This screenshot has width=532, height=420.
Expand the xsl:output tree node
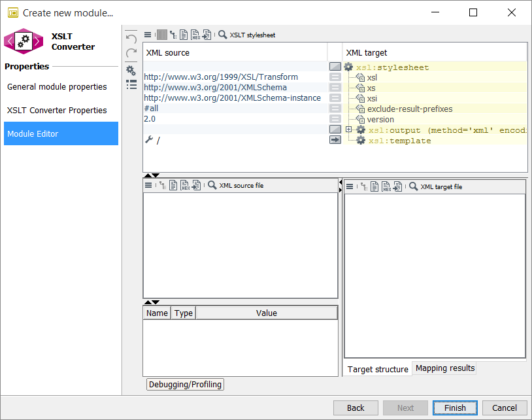click(349, 130)
